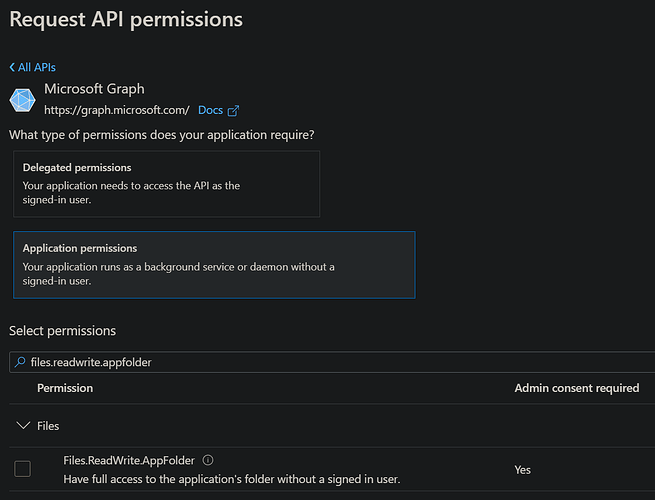655x500 pixels.
Task: Click the magnifier icon in the permissions search
Action: [x=20, y=362]
